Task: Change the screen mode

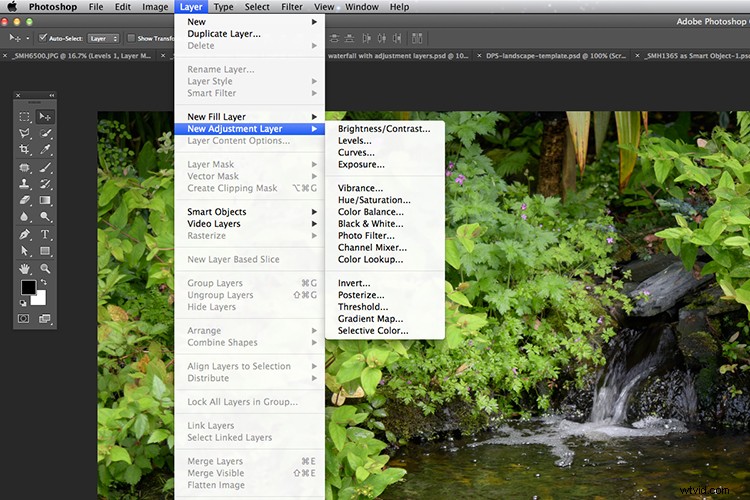Action: tap(44, 319)
